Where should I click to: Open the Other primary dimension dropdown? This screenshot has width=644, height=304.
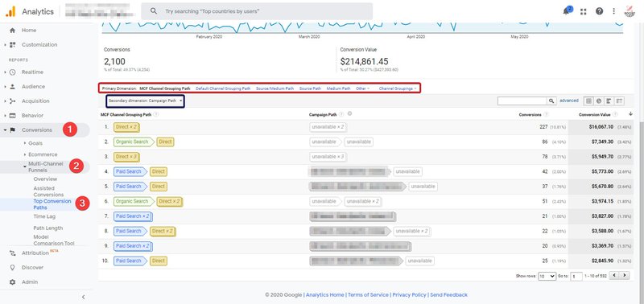coord(362,88)
